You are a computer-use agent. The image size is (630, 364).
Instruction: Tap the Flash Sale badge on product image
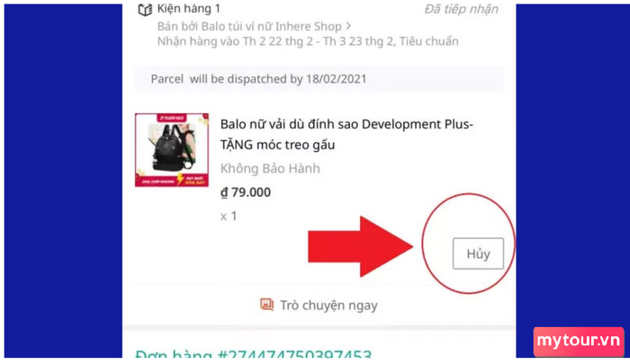[x=172, y=118]
